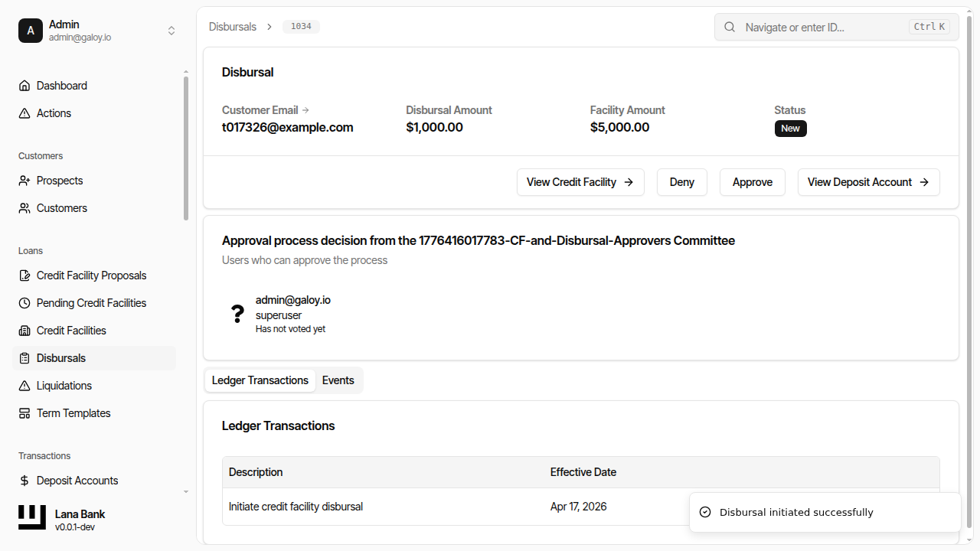Select the Customers sidebar icon

coord(24,207)
